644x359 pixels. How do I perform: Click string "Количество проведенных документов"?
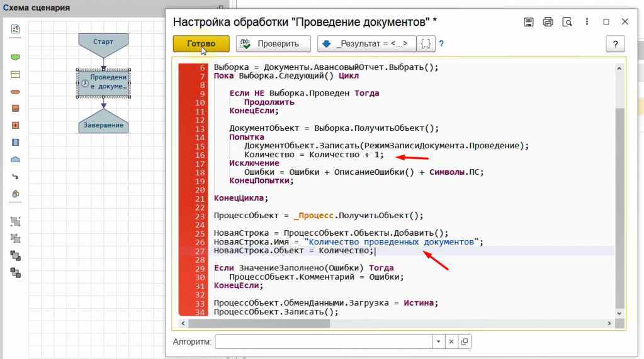[392, 242]
